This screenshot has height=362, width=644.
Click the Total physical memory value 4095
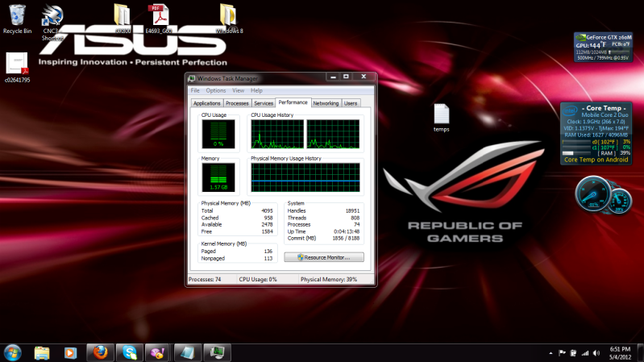267,210
